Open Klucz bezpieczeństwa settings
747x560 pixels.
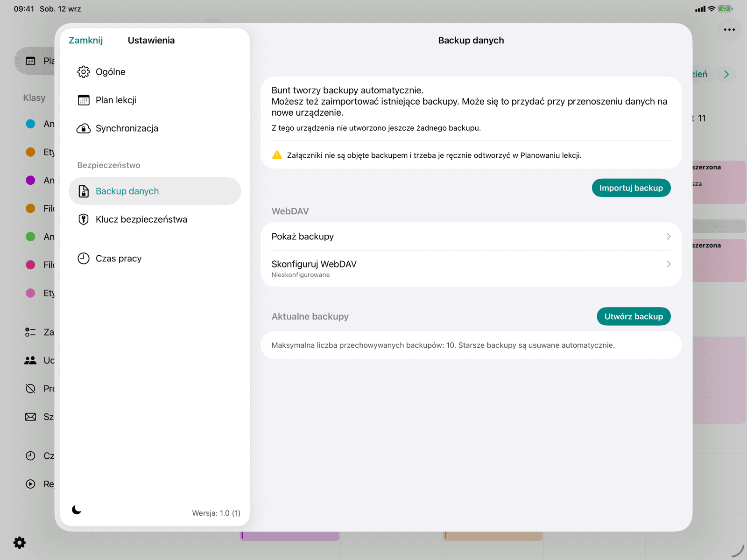155,219
